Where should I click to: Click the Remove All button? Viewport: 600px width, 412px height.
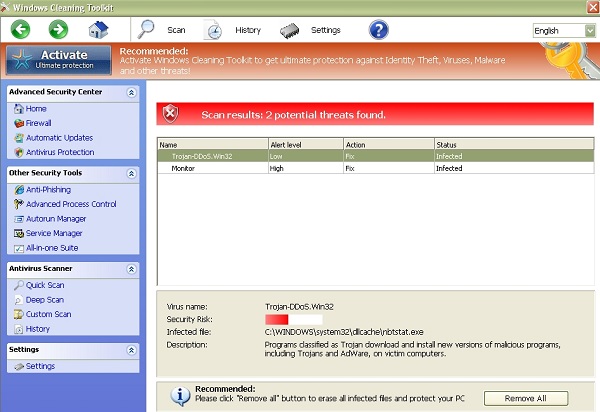pyautogui.click(x=525, y=398)
